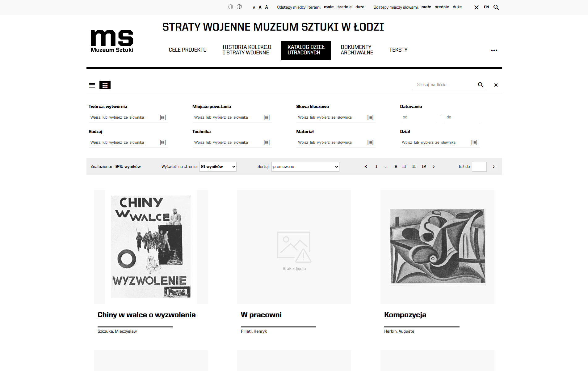The width and height of the screenshot is (588, 371).
Task: Open Technika dictionary list
Action: (267, 143)
